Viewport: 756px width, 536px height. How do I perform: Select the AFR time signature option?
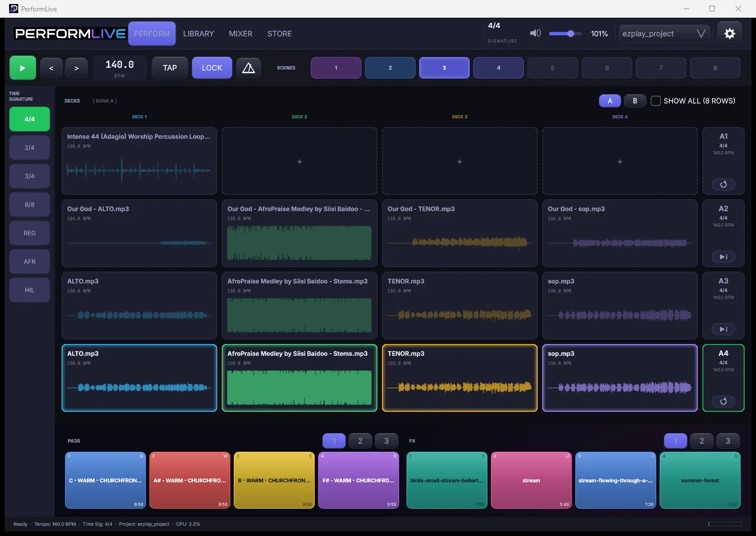pyautogui.click(x=30, y=261)
